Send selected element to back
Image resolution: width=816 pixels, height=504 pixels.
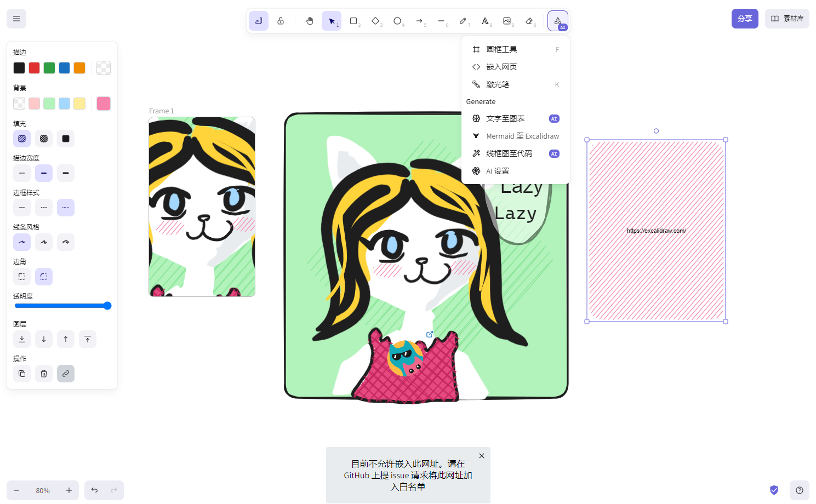(22, 339)
